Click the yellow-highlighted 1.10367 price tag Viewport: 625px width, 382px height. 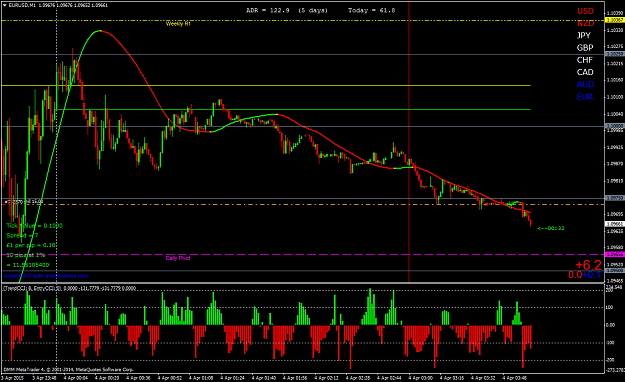(x=615, y=20)
